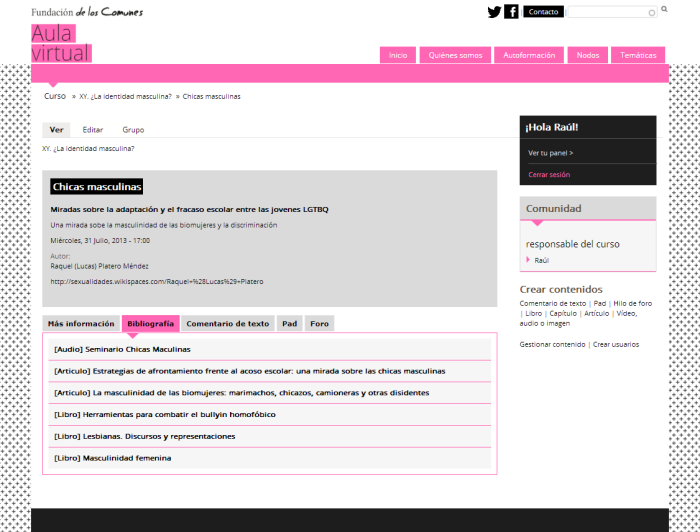Click Curso in the breadcrumb
The image size is (700, 532).
tap(55, 96)
